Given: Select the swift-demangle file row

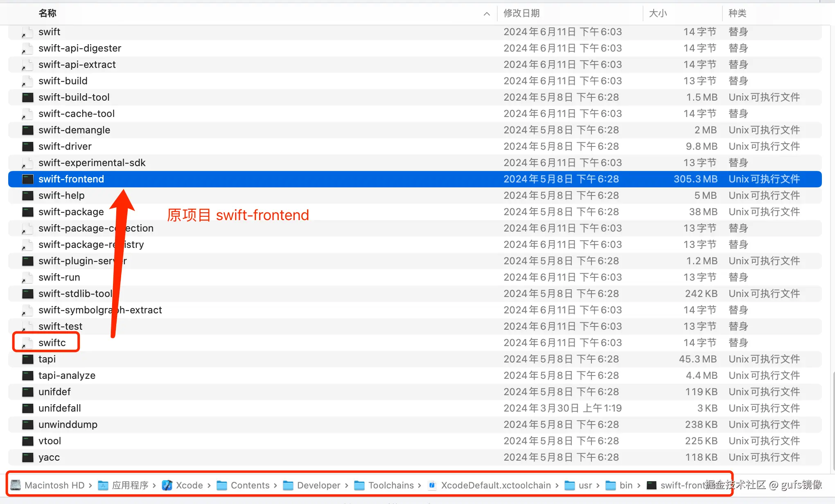Looking at the screenshot, I should (74, 130).
